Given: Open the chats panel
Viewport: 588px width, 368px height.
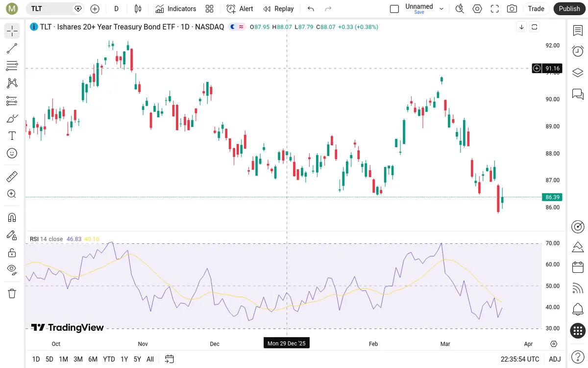Looking at the screenshot, I should click(578, 94).
